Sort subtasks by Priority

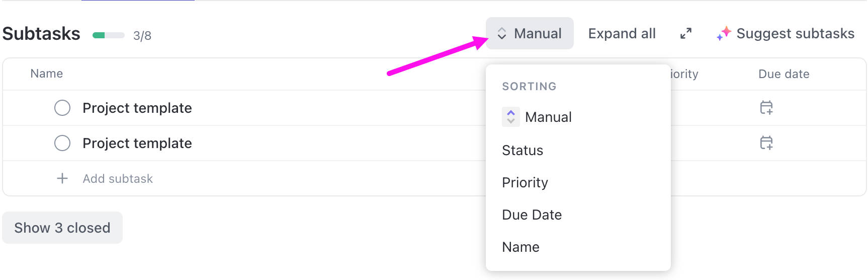click(x=525, y=182)
